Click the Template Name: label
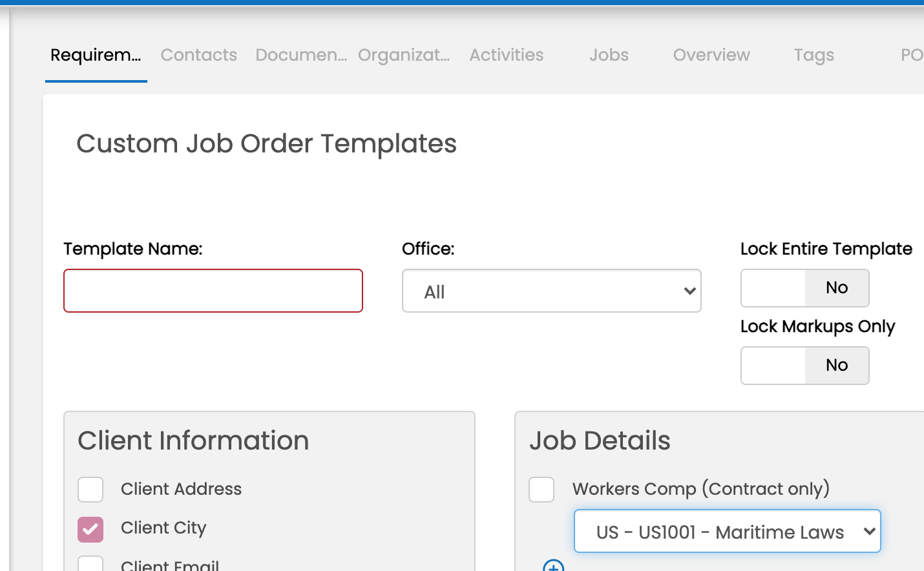The width and height of the screenshot is (924, 571). [x=133, y=249]
